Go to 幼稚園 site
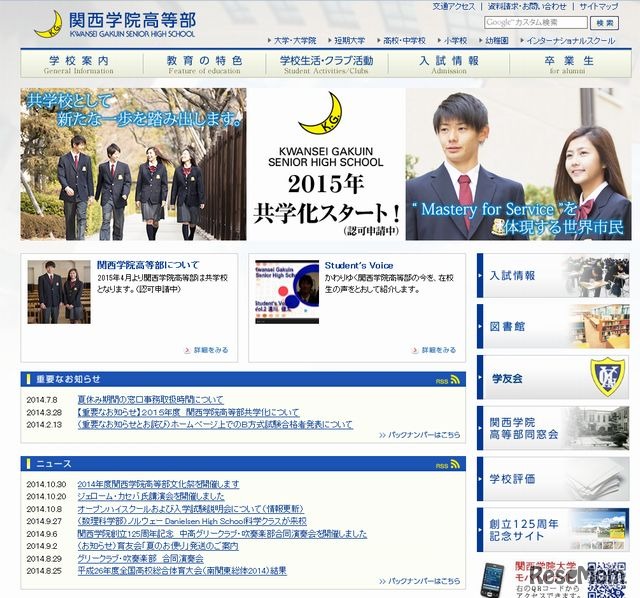The width and height of the screenshot is (640, 598). click(497, 41)
